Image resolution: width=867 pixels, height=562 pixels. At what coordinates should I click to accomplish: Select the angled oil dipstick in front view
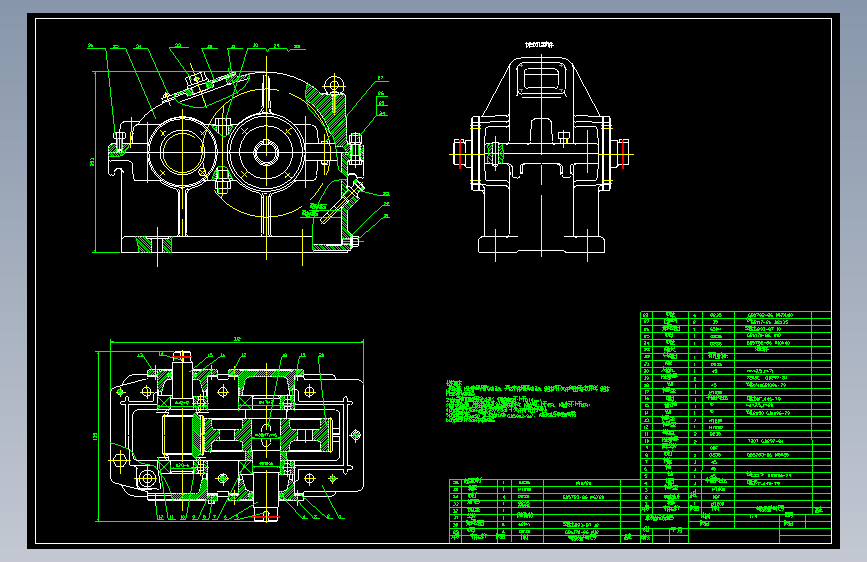click(x=342, y=201)
